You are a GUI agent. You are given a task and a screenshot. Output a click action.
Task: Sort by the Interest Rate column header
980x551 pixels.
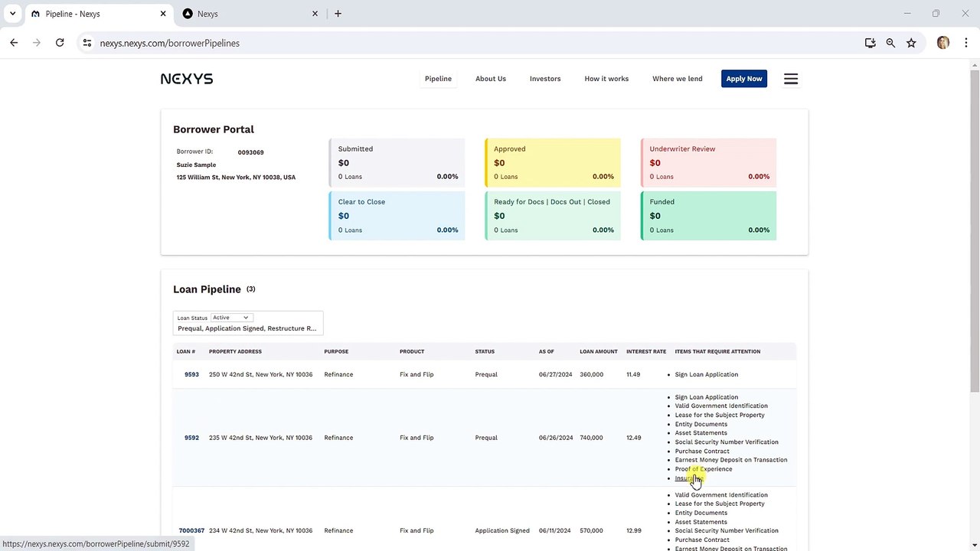tap(646, 352)
